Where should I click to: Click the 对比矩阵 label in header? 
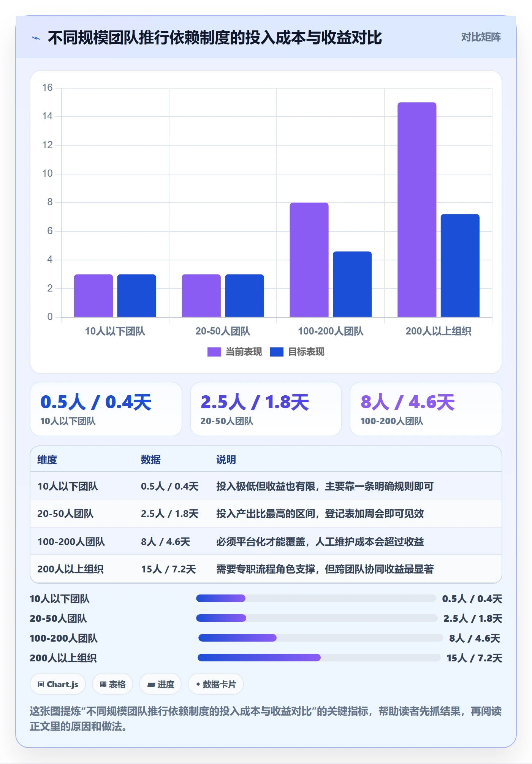pos(481,37)
